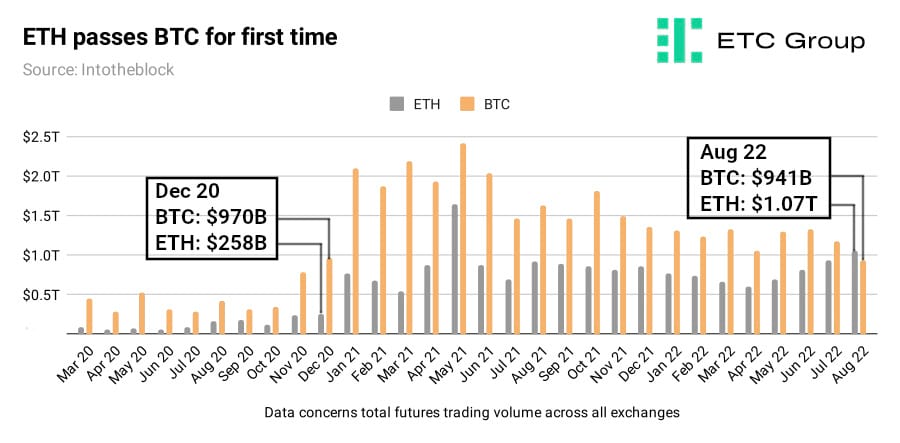Click the Source: Intotheblock text
This screenshot has width=900, height=443.
click(98, 70)
